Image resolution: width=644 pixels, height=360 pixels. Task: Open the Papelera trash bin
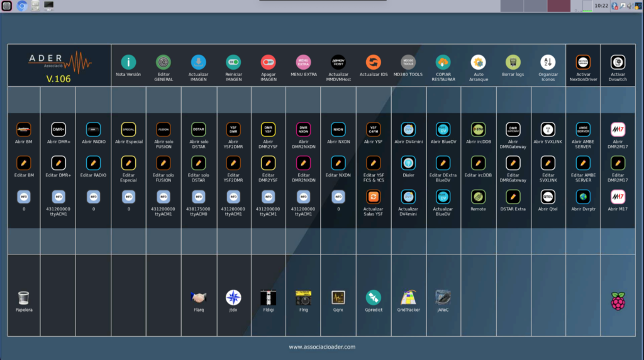[23, 297]
